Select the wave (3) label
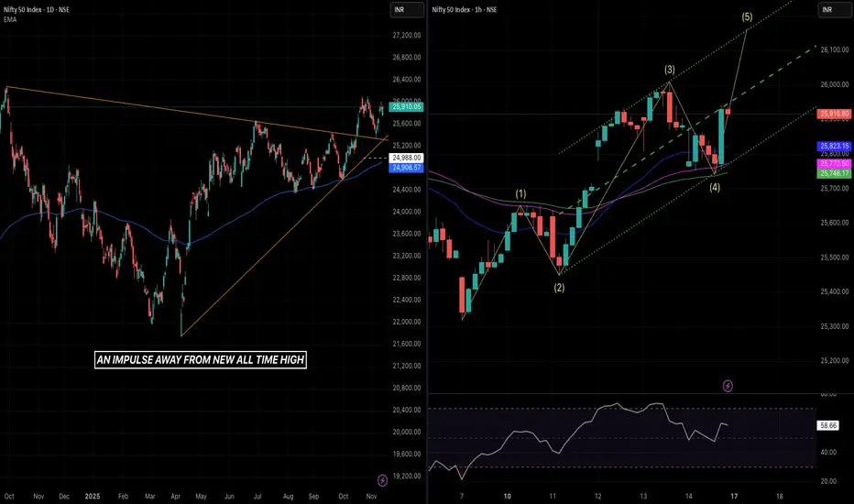This screenshot has width=854, height=504. tap(670, 70)
